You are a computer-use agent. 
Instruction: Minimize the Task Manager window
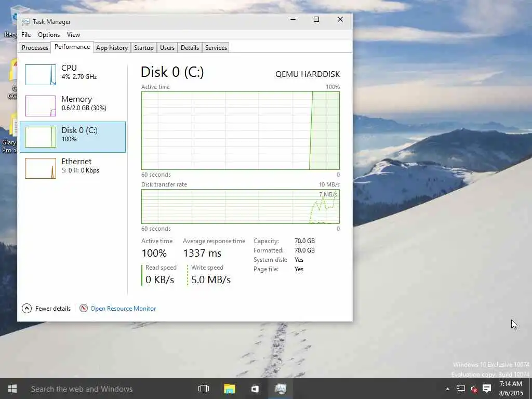pos(294,20)
